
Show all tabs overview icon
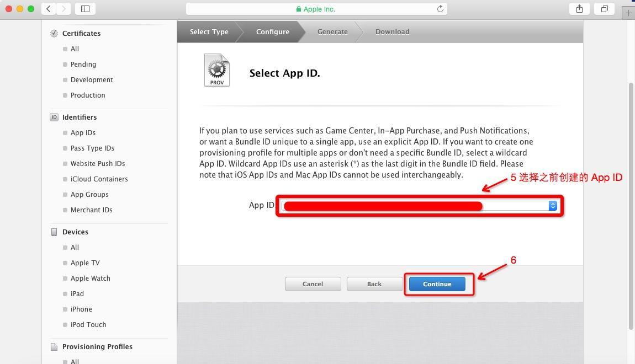(604, 8)
